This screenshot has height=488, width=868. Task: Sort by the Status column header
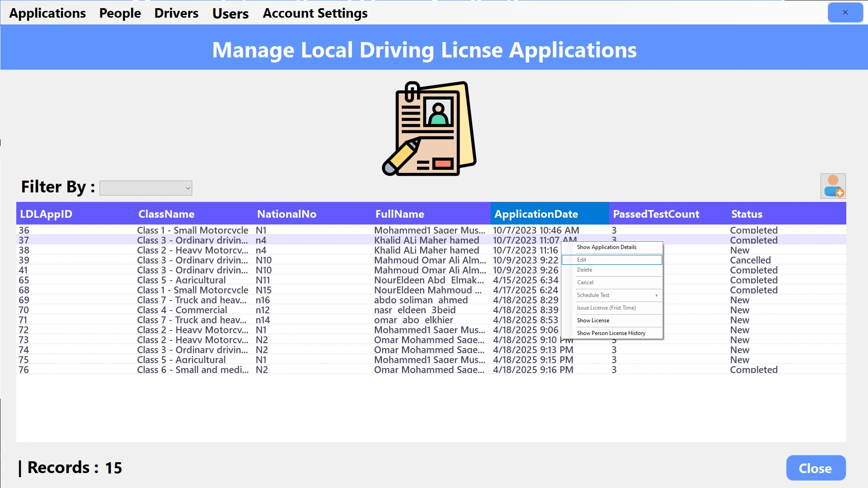787,214
